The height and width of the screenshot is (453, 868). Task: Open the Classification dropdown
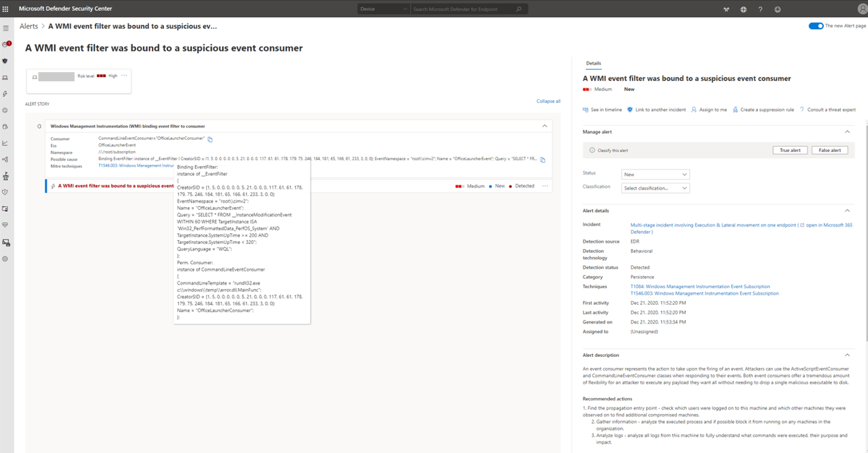(655, 188)
